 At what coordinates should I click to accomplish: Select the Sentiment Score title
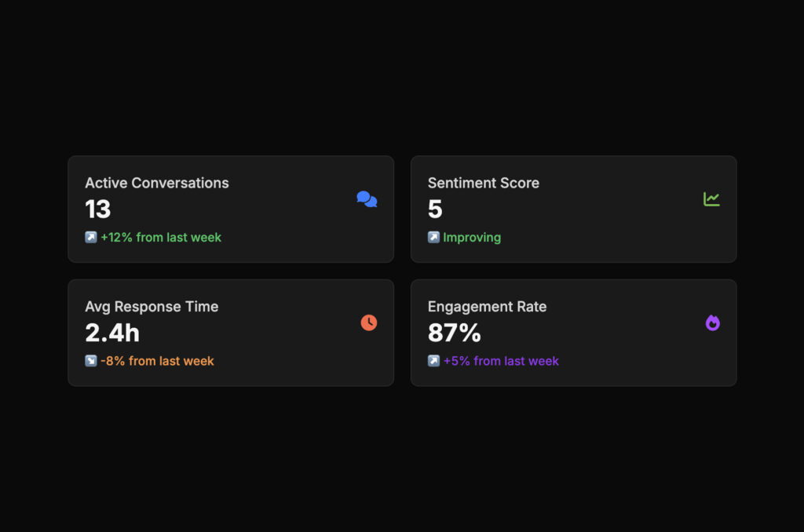pyautogui.click(x=483, y=183)
